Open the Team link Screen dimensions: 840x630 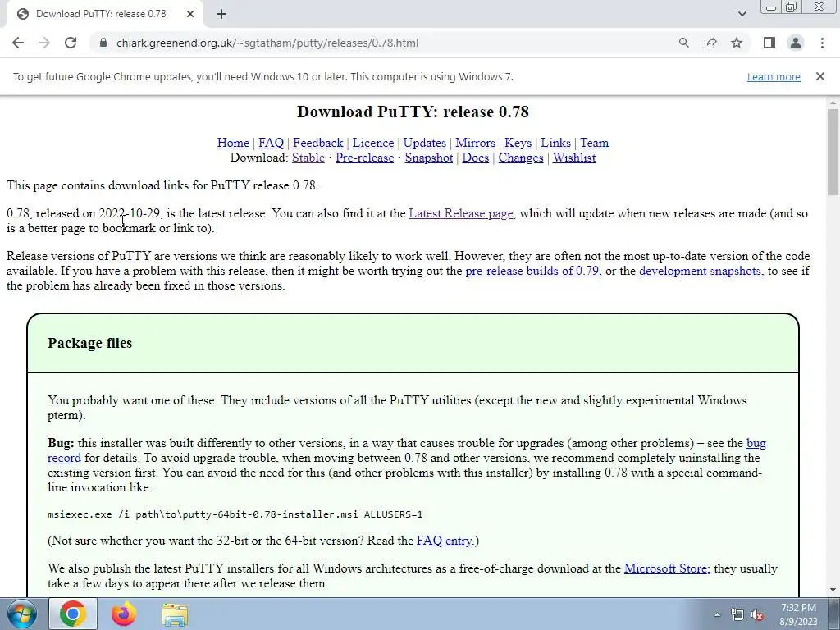(594, 143)
